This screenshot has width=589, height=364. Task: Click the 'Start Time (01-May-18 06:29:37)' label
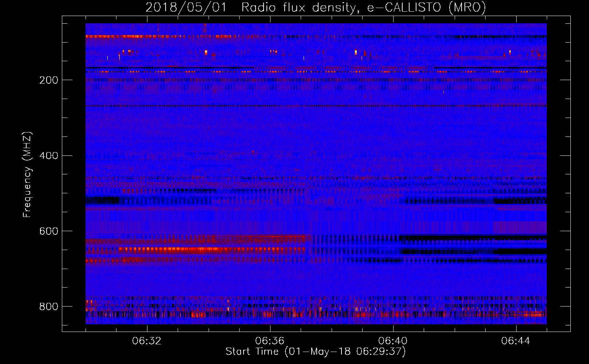(316, 352)
